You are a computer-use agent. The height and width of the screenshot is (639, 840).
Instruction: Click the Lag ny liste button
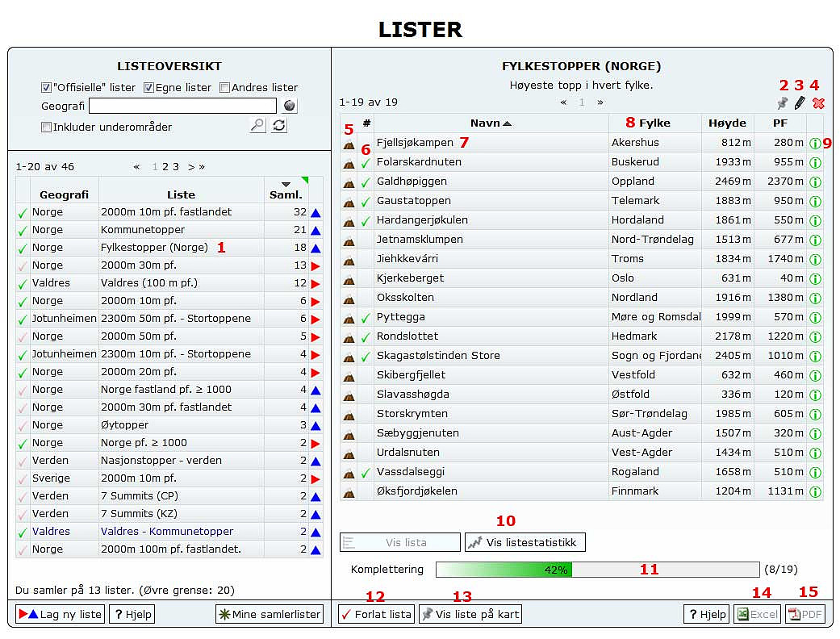(61, 614)
